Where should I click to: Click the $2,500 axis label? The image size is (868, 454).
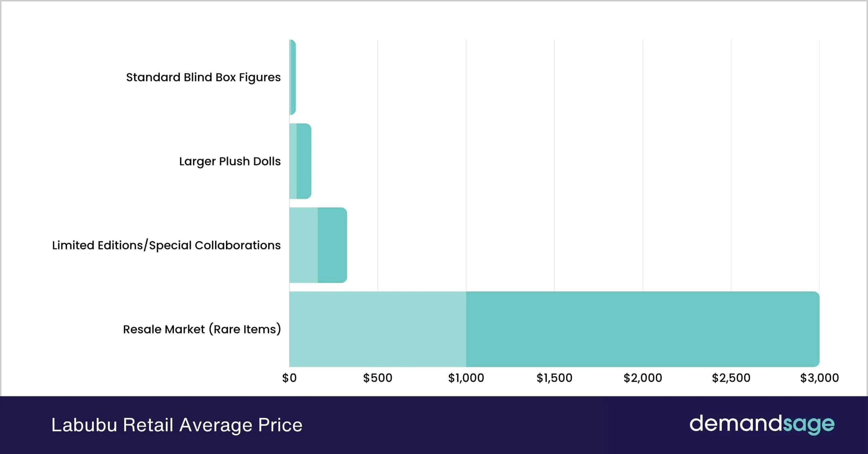point(731,378)
